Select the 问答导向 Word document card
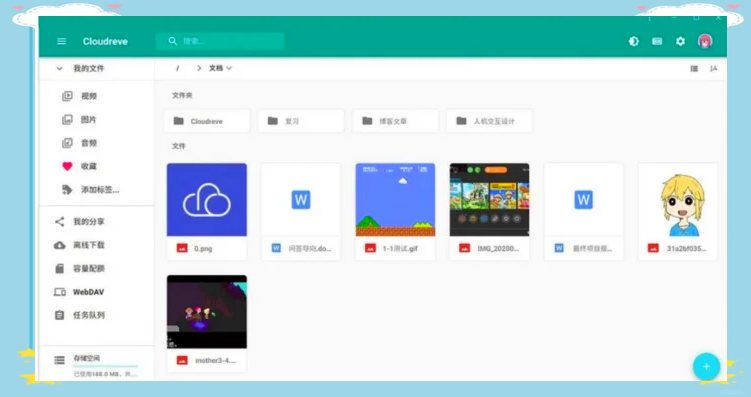The width and height of the screenshot is (751, 397). point(301,212)
